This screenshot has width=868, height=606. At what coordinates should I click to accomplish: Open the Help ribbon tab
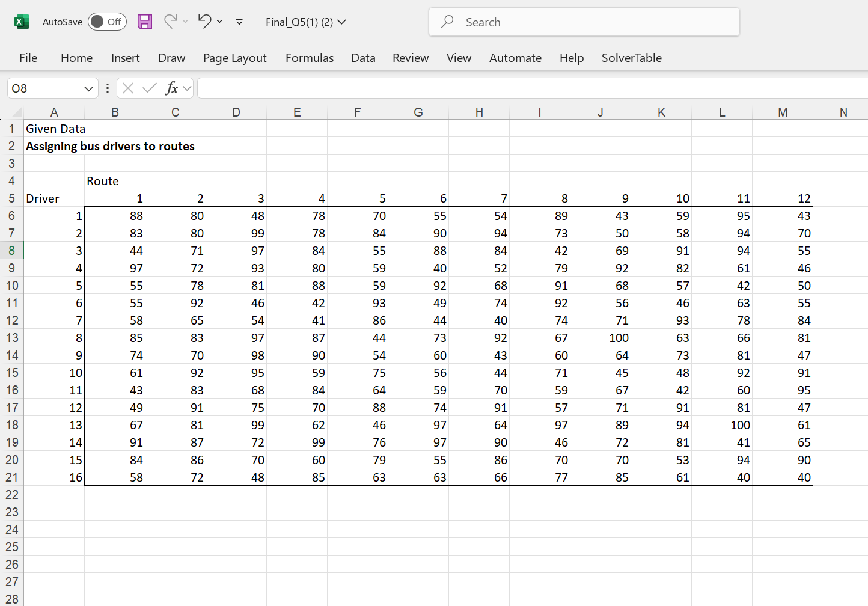(x=572, y=58)
